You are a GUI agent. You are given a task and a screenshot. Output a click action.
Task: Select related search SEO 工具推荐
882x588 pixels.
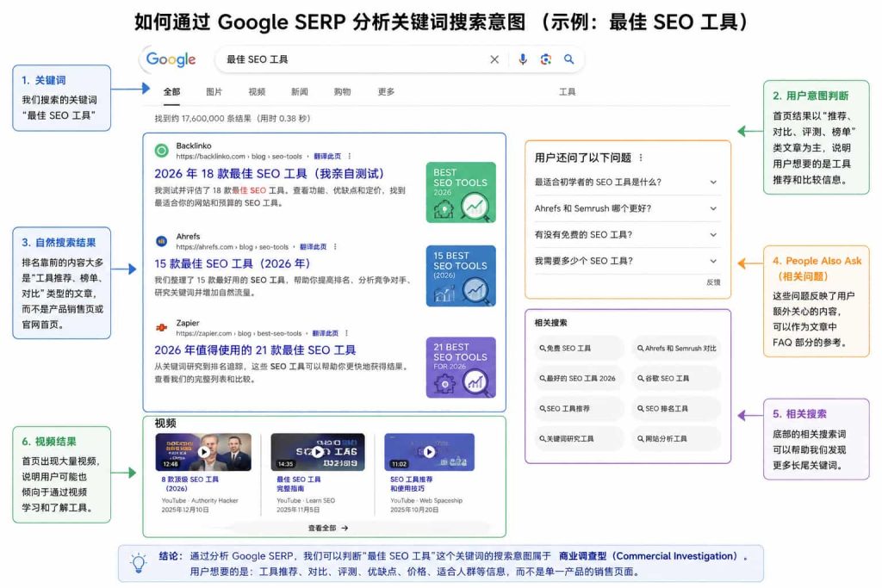point(578,409)
